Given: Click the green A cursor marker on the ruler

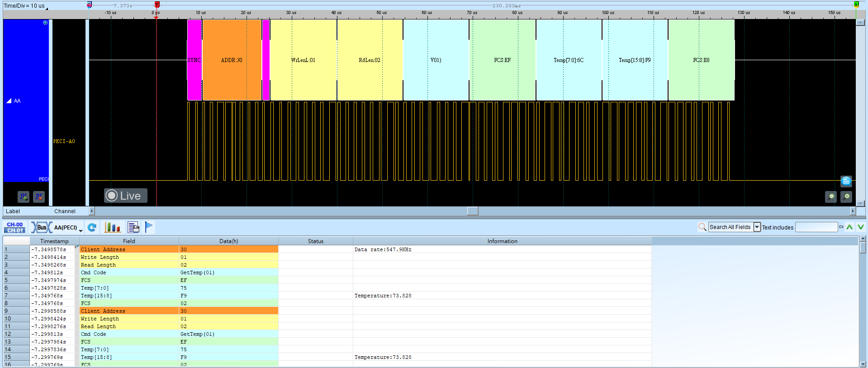Looking at the screenshot, I should pyautogui.click(x=856, y=5).
